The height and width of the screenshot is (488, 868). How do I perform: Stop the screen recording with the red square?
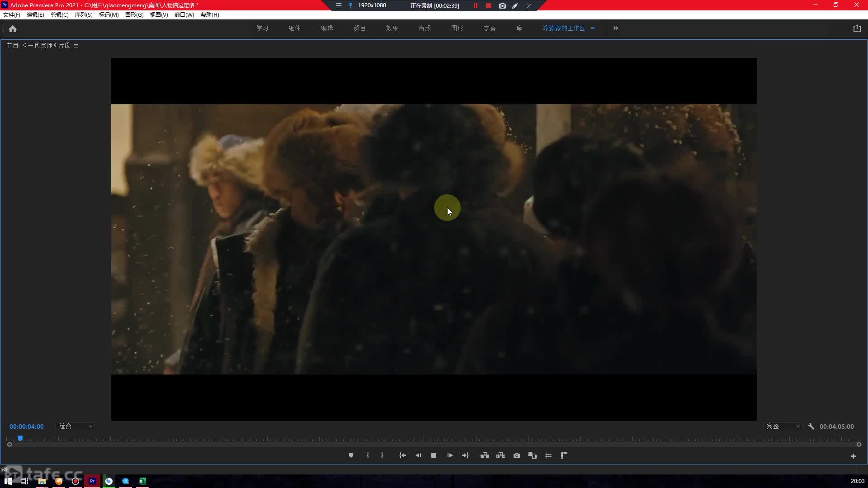[x=488, y=5]
